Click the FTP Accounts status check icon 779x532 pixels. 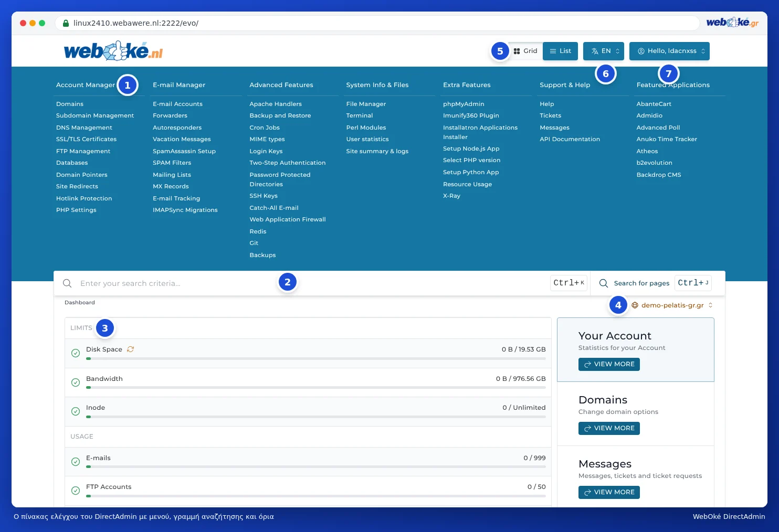(76, 491)
